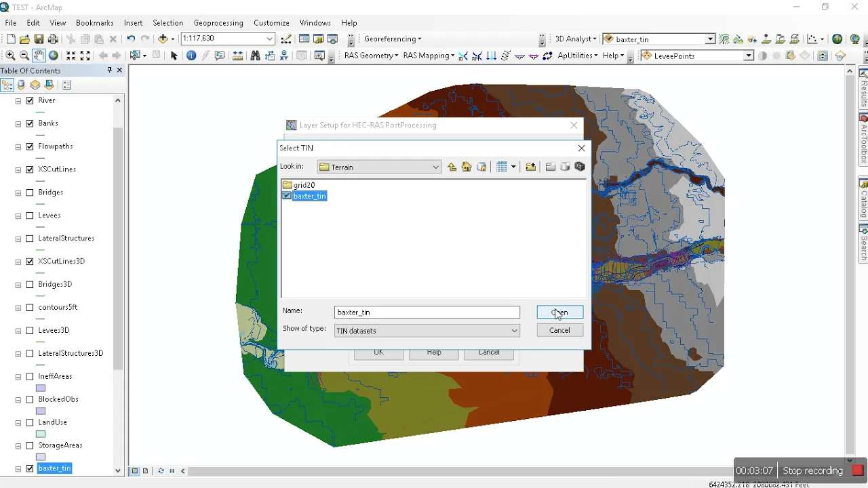Toggle the Flowpaths layer checkbox
The height and width of the screenshot is (488, 868).
30,146
